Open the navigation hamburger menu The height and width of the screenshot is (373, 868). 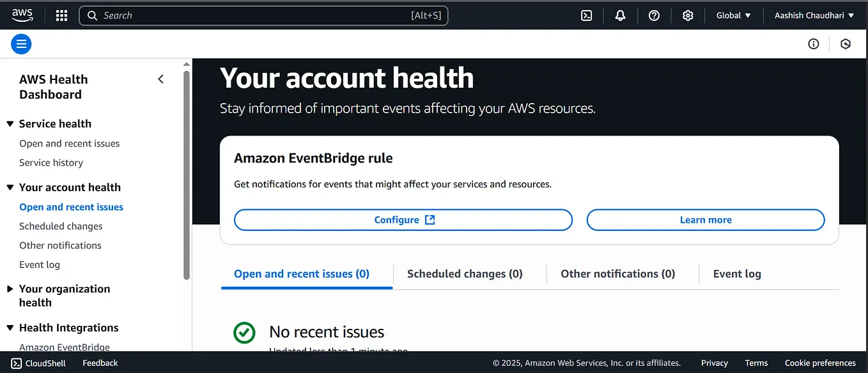(x=20, y=44)
